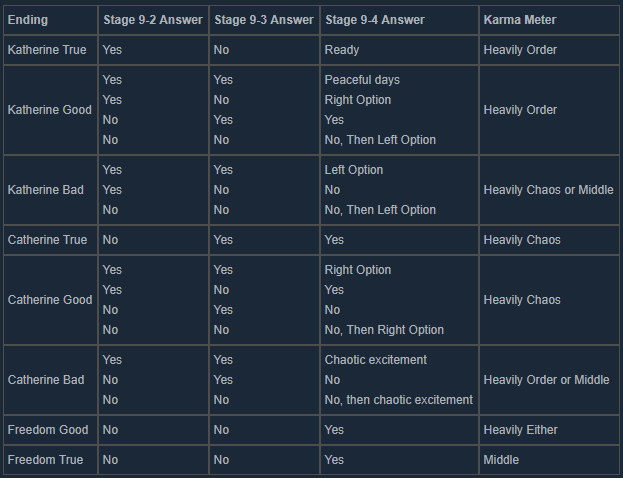Select the Stage 9-2 Answer column header
The image size is (623, 478).
coord(151,20)
